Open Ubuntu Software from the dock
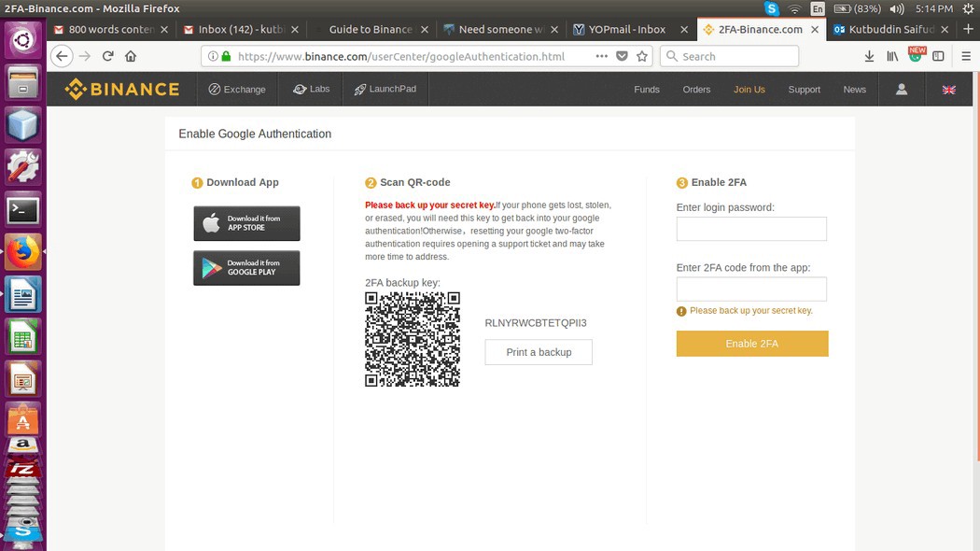 [22, 419]
